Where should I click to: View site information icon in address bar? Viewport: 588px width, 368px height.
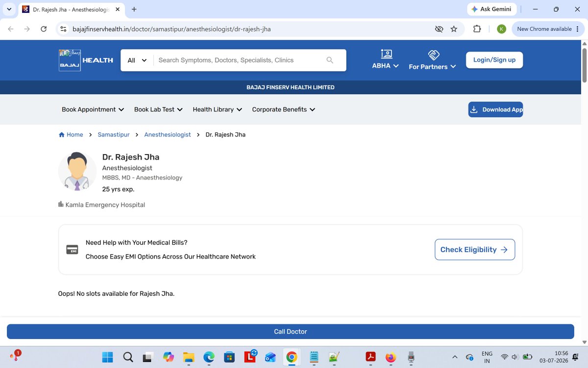coord(63,29)
